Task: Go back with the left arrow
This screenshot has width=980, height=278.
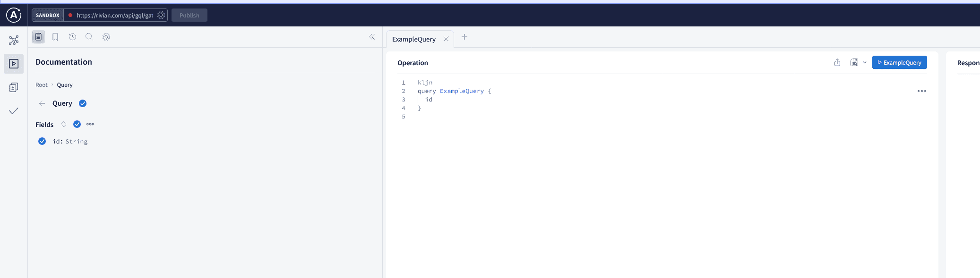Action: pyautogui.click(x=42, y=103)
